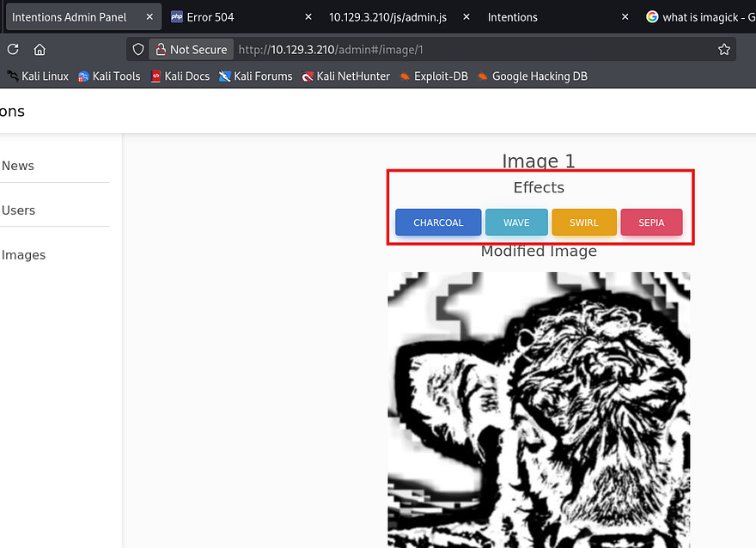756x548 pixels.
Task: Click the URL address bar
Action: tap(472, 50)
